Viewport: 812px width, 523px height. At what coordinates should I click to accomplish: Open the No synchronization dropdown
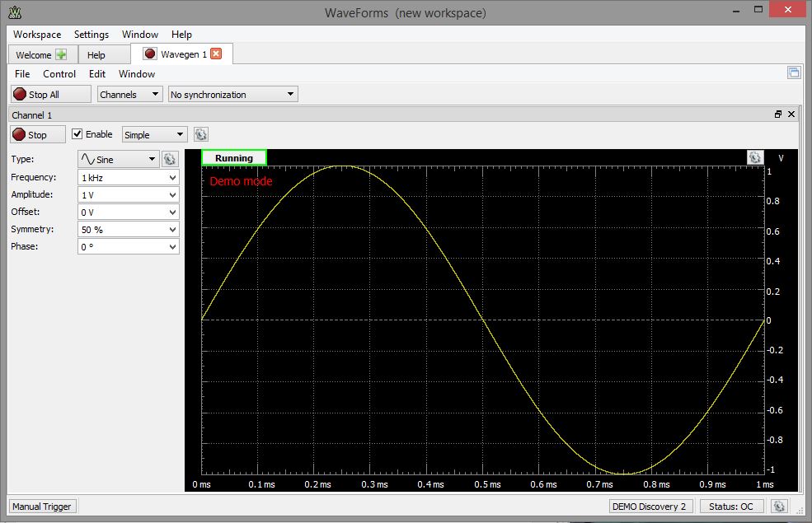coord(231,94)
